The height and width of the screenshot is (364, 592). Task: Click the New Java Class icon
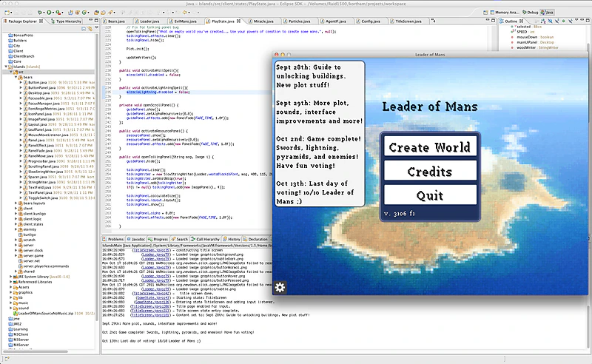[x=84, y=13]
